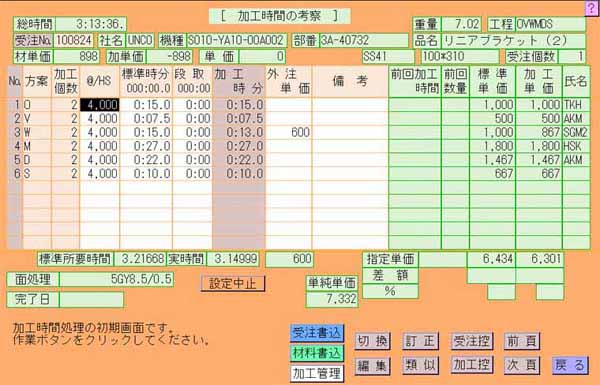
Task: Select highlighted 4,000 cell in row 1
Action: (99, 105)
